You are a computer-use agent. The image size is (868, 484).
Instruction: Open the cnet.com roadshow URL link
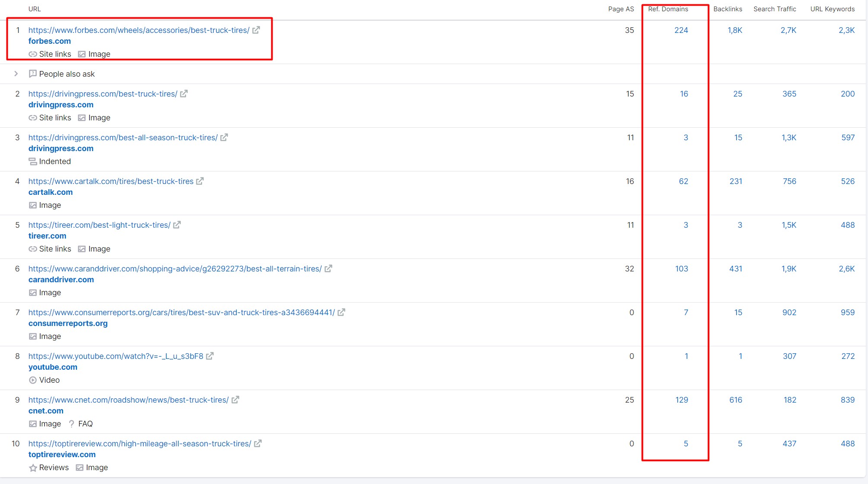[129, 400]
